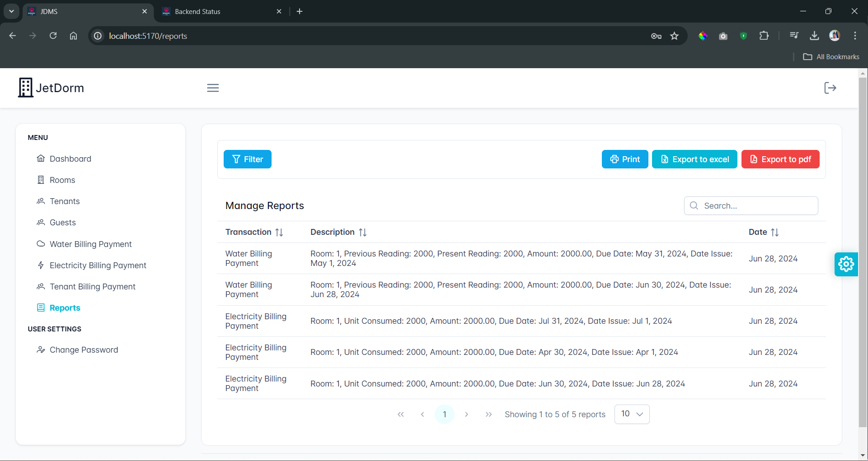Click Electricity row with Date Issue Jun 28, 2024
The height and width of the screenshot is (461, 868).
[521, 383]
